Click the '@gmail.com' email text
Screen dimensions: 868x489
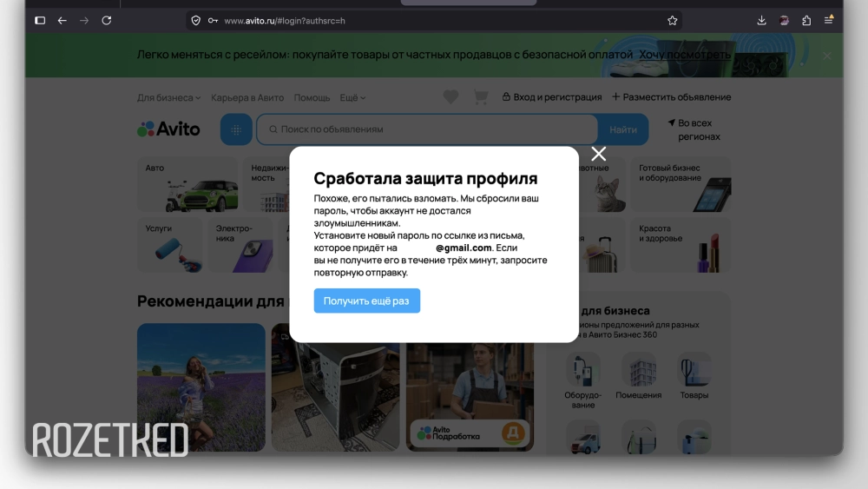464,248
